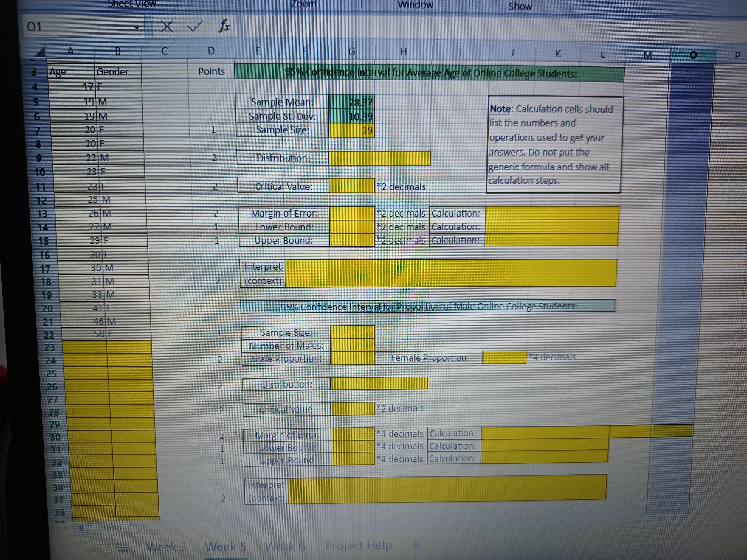Click the horizontal scroll left arrow

pos(80,528)
